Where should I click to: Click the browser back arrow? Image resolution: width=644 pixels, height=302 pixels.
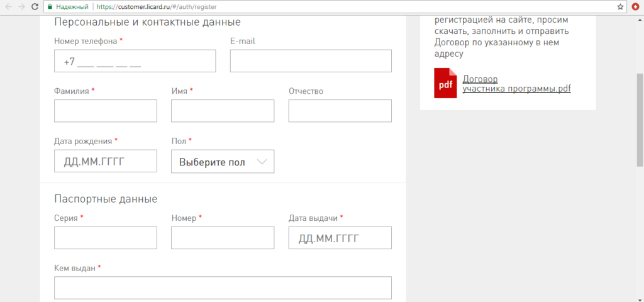pos(8,6)
